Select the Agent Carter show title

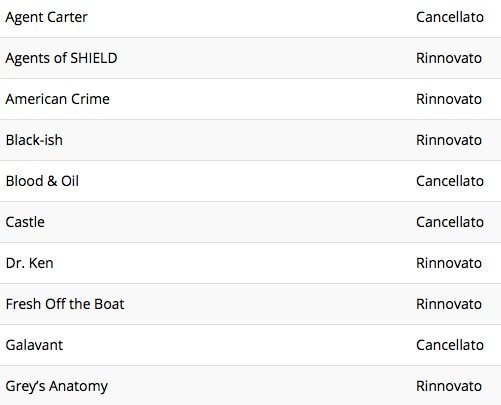[x=47, y=17]
